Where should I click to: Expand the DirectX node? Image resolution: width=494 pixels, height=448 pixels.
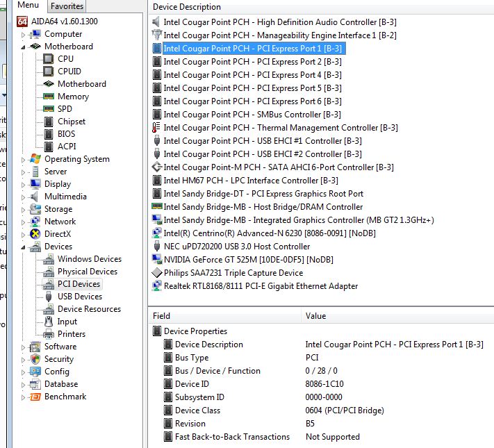pyautogui.click(x=23, y=235)
